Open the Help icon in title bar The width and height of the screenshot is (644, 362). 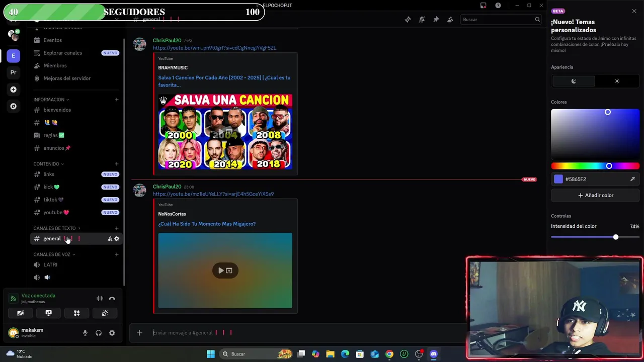point(498,6)
